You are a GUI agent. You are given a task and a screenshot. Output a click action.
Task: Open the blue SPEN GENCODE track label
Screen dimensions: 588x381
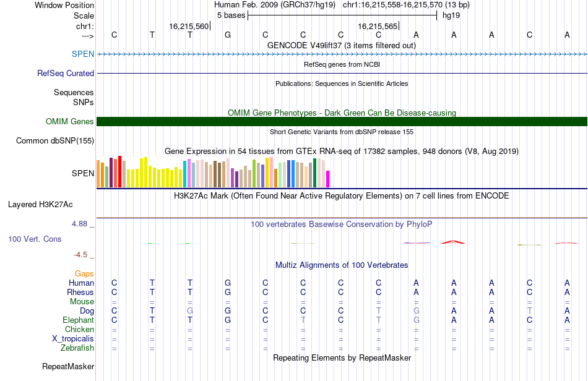pyautogui.click(x=83, y=54)
